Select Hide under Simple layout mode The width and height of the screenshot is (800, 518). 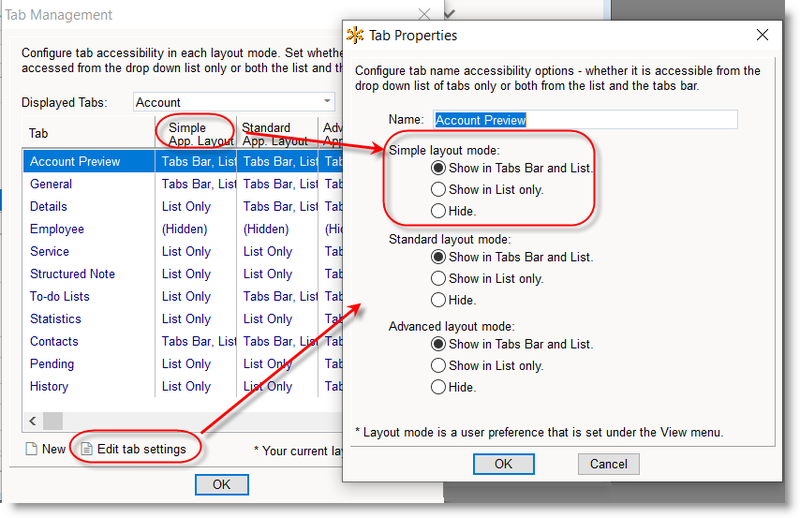pos(438,211)
